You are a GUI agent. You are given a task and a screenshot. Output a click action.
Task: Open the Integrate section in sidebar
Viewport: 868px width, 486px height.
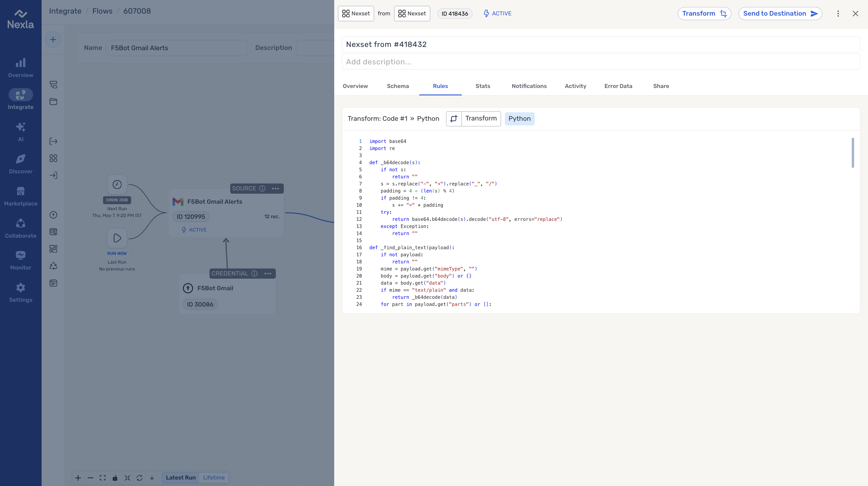pos(21,100)
